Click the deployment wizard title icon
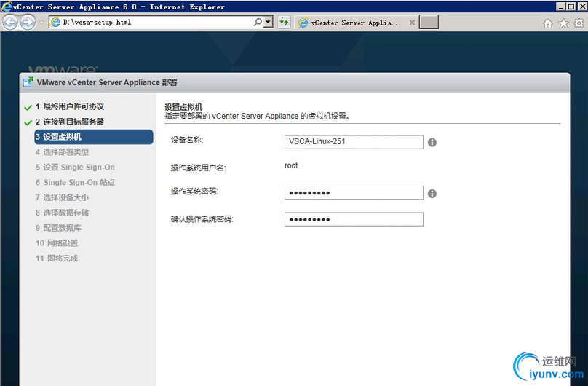 coord(28,82)
